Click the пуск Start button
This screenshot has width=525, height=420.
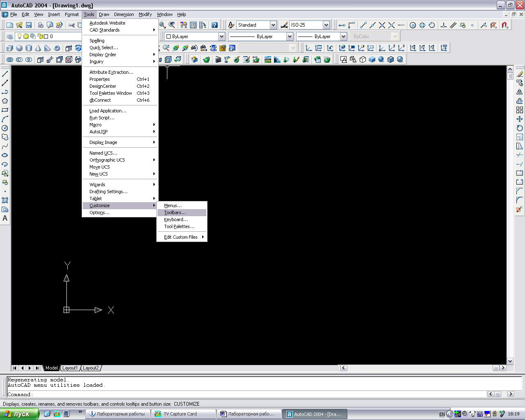(19, 414)
